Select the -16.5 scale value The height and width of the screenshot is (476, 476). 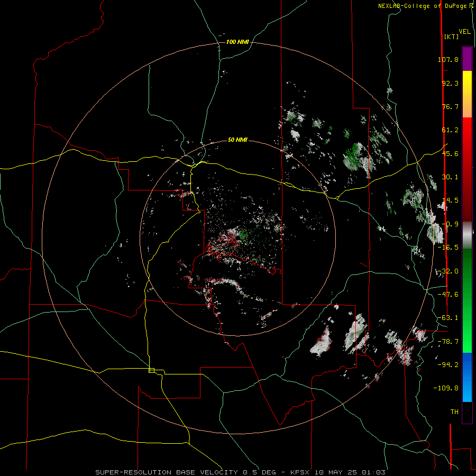448,248
